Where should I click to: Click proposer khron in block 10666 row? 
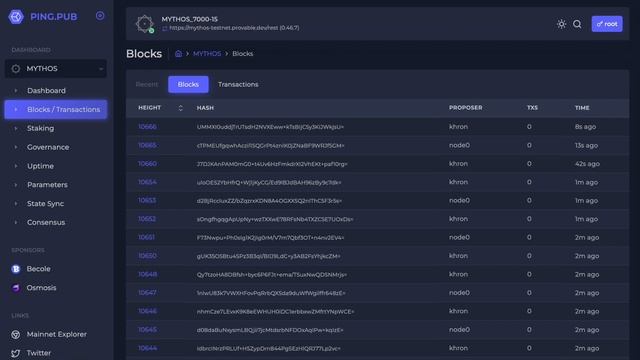pyautogui.click(x=458, y=127)
